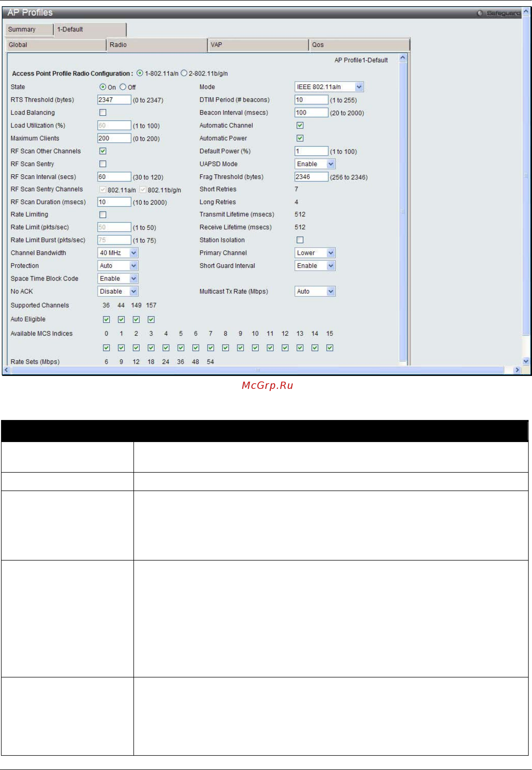
Task: Uncheck the Automatic Power checkbox
Action: pos(300,138)
